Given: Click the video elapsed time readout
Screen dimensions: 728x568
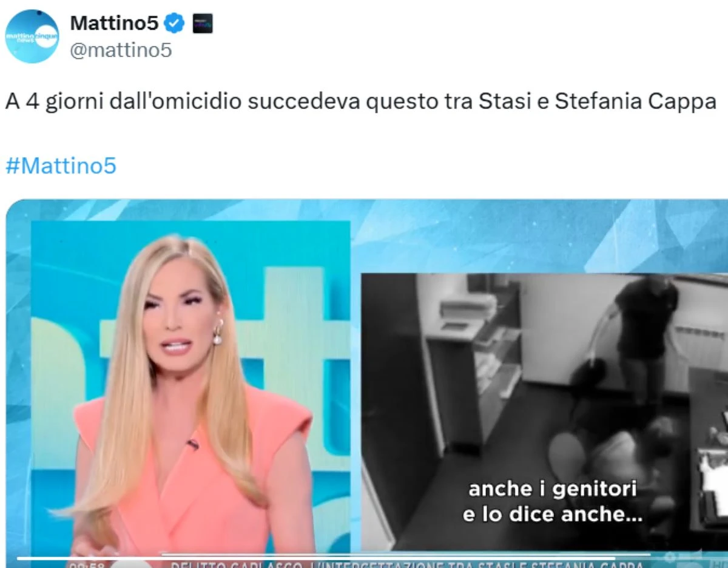Looking at the screenshot, I should tap(86, 565).
